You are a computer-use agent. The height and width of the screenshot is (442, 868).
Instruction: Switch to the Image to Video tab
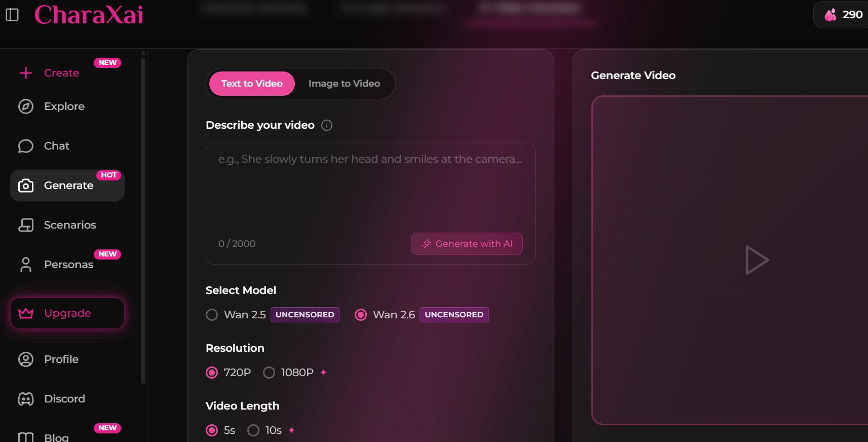(344, 84)
